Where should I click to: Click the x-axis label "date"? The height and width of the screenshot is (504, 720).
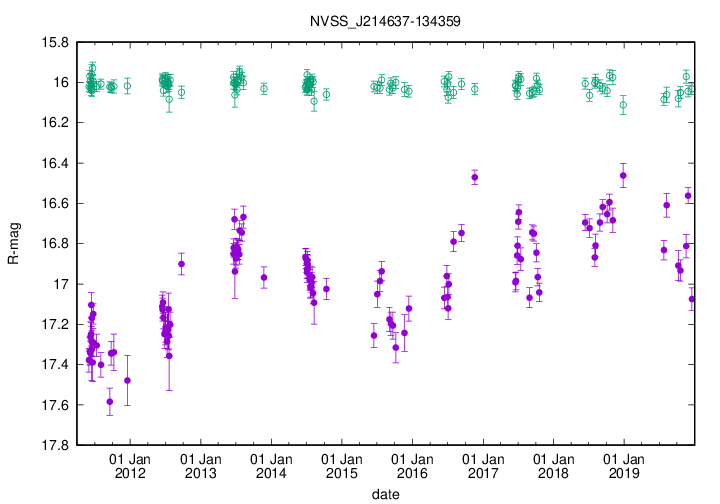coord(386,494)
